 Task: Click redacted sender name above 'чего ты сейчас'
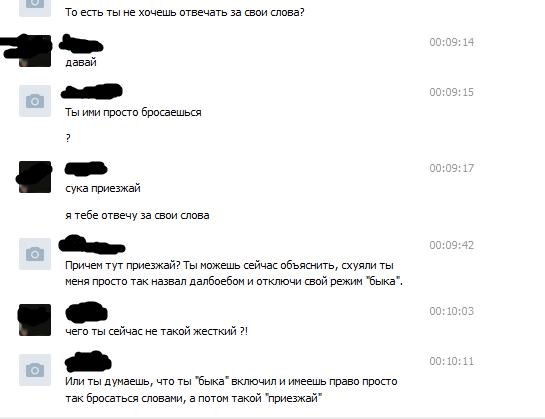click(86, 312)
